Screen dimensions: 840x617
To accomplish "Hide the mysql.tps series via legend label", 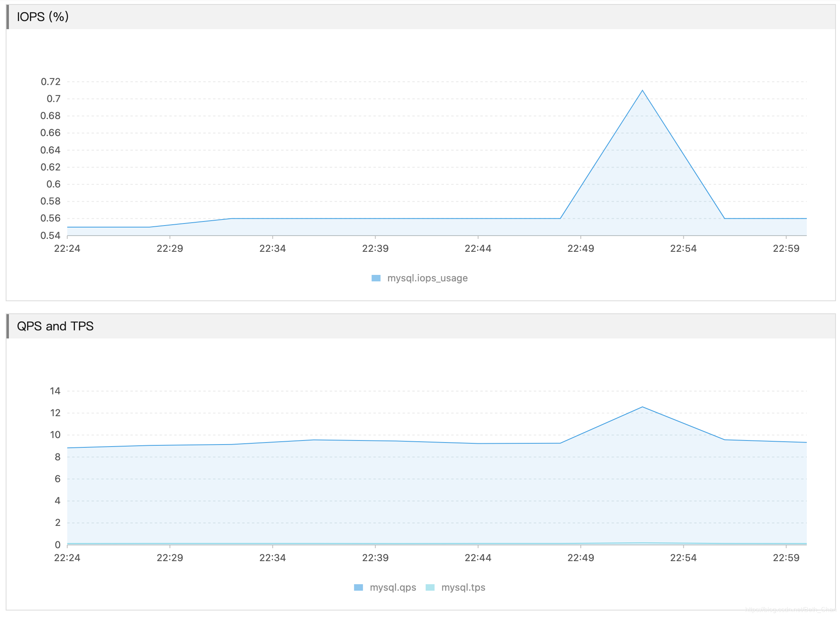I will click(x=463, y=587).
